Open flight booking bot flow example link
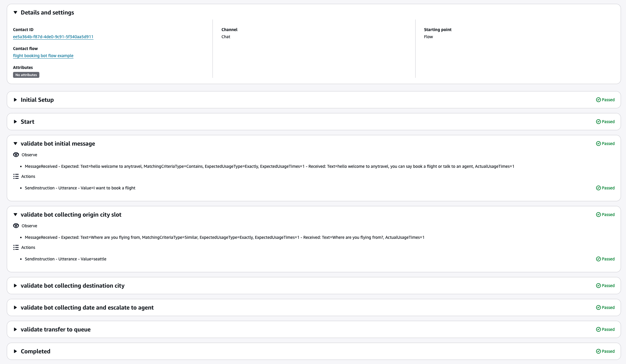626x364 pixels. [x=43, y=56]
